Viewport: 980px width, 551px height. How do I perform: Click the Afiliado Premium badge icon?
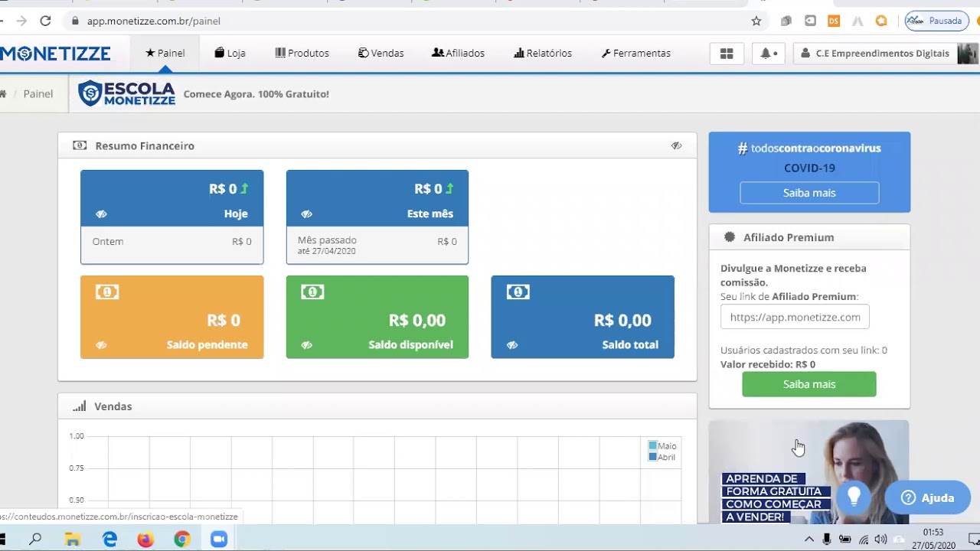pos(730,237)
